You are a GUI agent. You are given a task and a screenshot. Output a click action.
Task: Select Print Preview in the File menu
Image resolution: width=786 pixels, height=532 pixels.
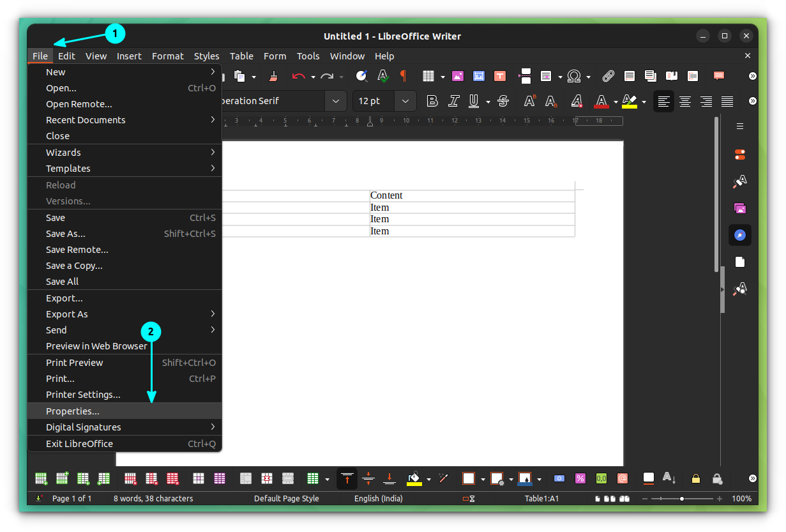click(x=74, y=362)
